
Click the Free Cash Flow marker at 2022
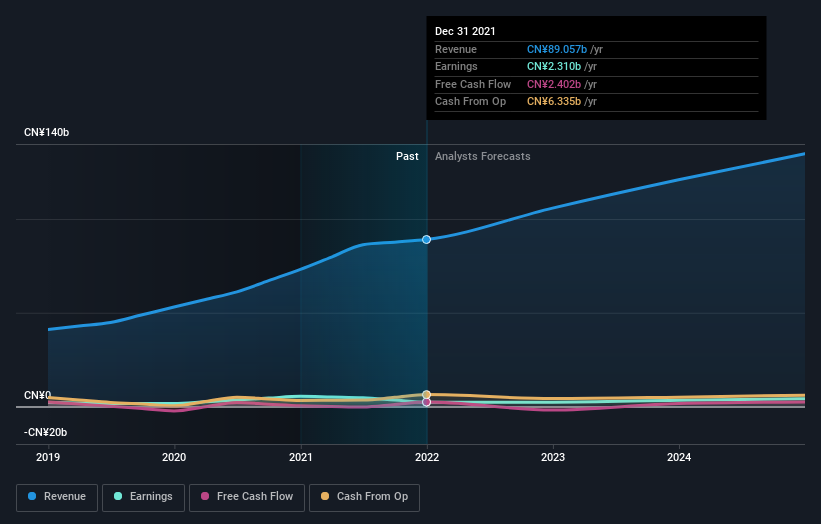(x=427, y=402)
